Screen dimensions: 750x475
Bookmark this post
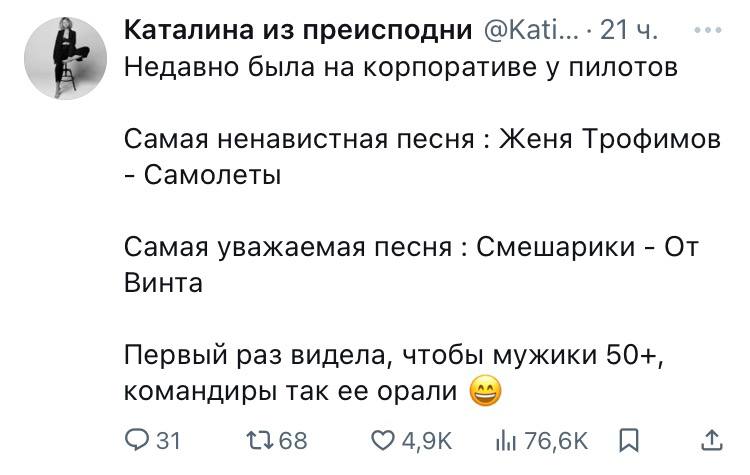click(x=629, y=440)
